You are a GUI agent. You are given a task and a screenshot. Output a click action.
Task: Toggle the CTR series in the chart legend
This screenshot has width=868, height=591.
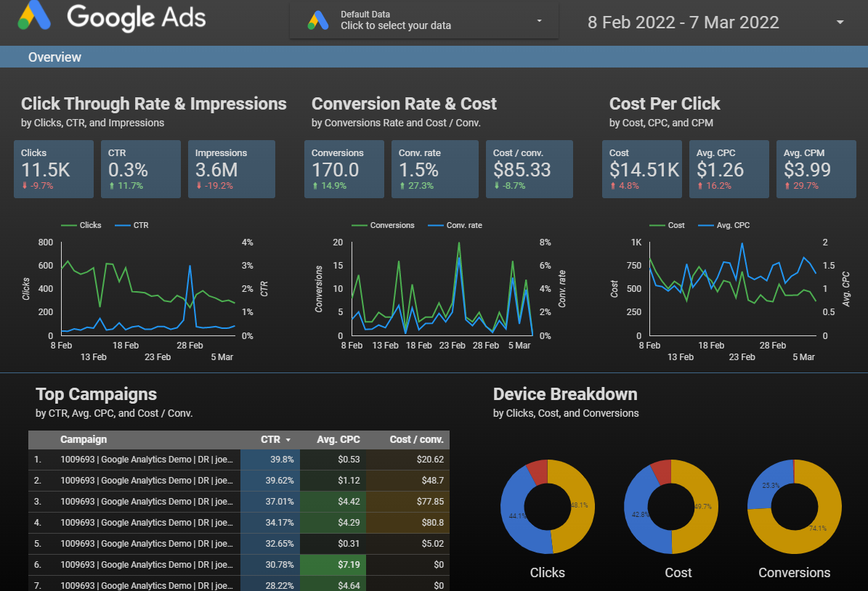click(131, 225)
